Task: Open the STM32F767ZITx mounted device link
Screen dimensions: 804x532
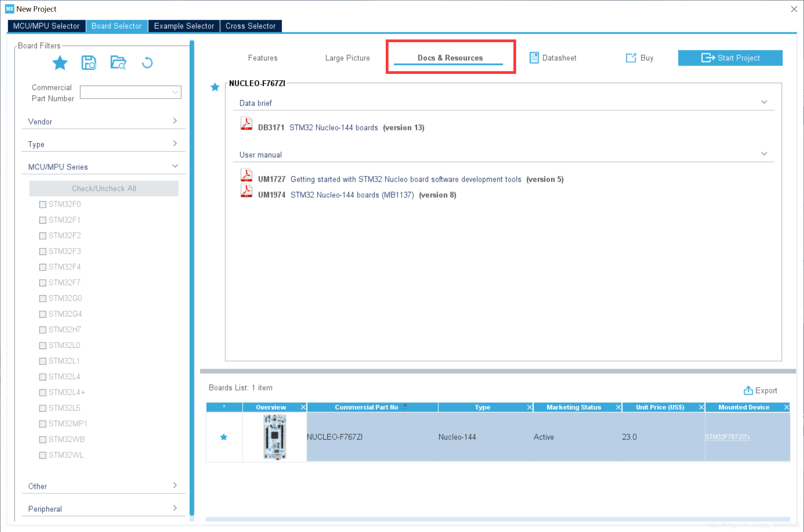Action: [x=727, y=437]
